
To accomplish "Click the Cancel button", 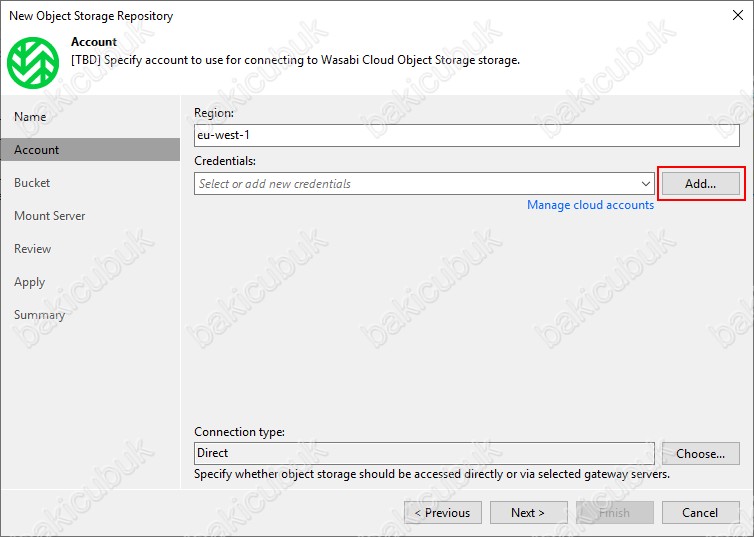I will (701, 512).
